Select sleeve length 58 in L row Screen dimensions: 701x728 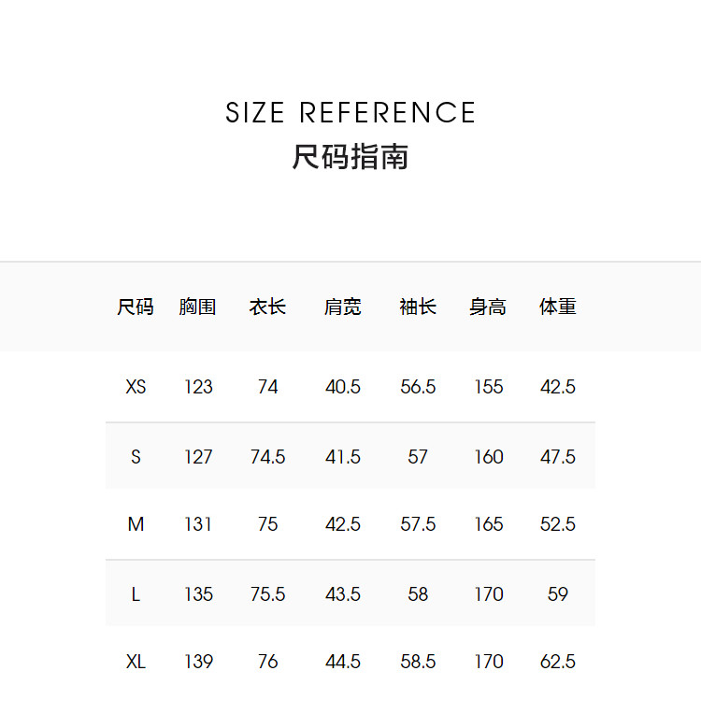click(x=418, y=594)
